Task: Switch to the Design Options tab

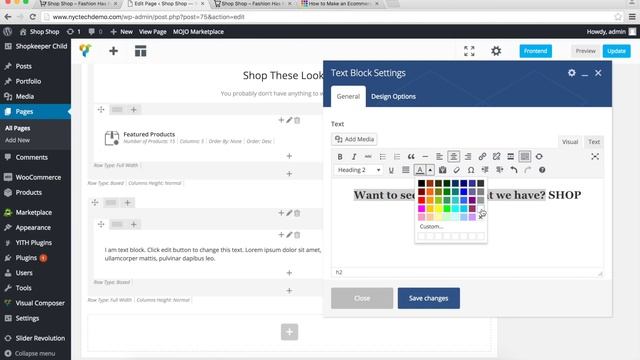Action: pos(393,97)
